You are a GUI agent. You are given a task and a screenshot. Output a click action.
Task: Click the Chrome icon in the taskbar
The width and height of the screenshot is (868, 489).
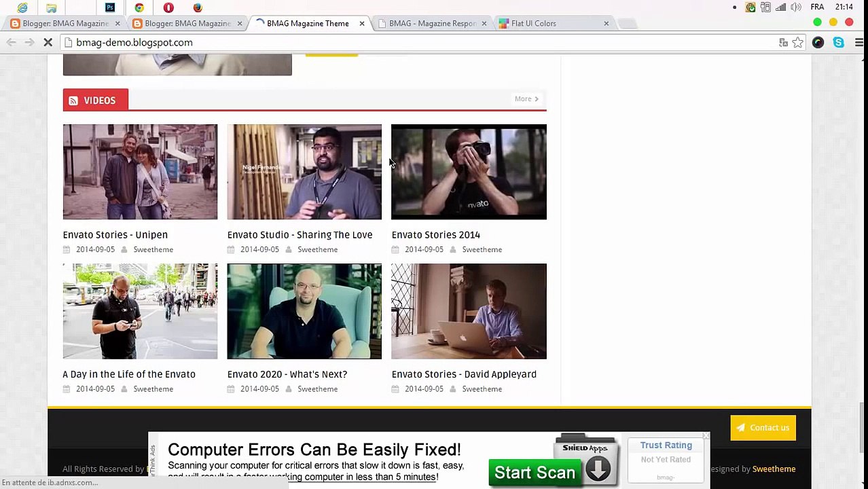tap(139, 7)
